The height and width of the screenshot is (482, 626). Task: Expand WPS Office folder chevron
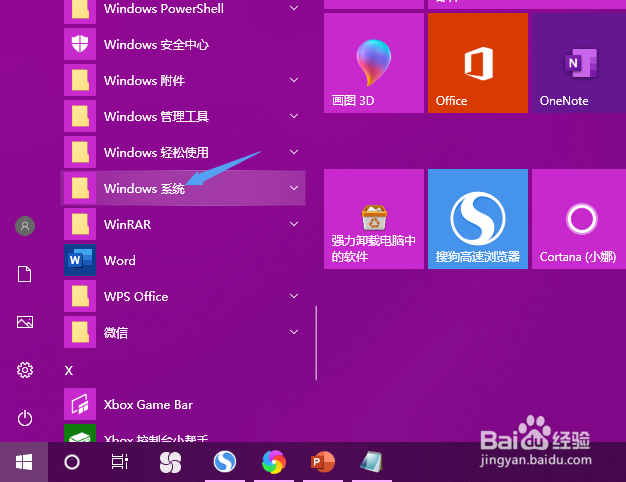pyautogui.click(x=294, y=296)
